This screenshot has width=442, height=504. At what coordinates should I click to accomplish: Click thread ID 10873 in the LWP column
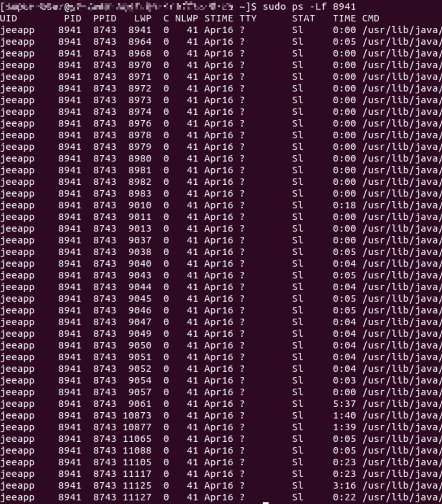pos(137,415)
